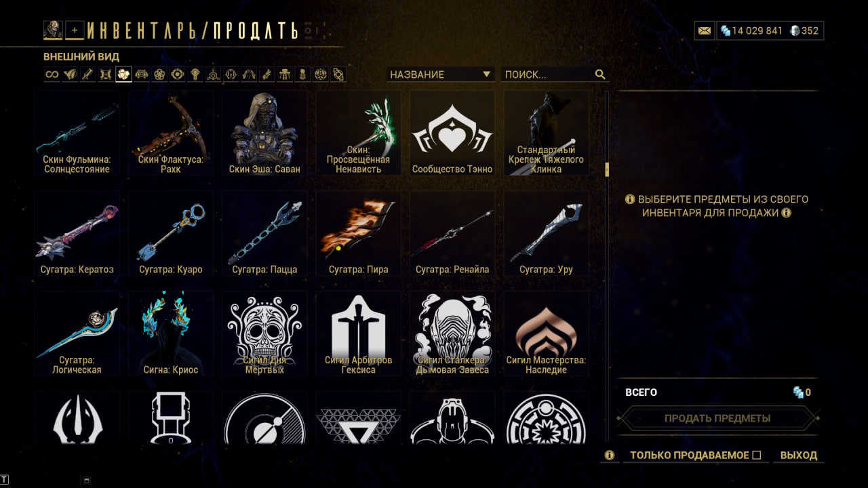Click the plus icon next to avatar
Screen dimensions: 868x488
[75, 30]
